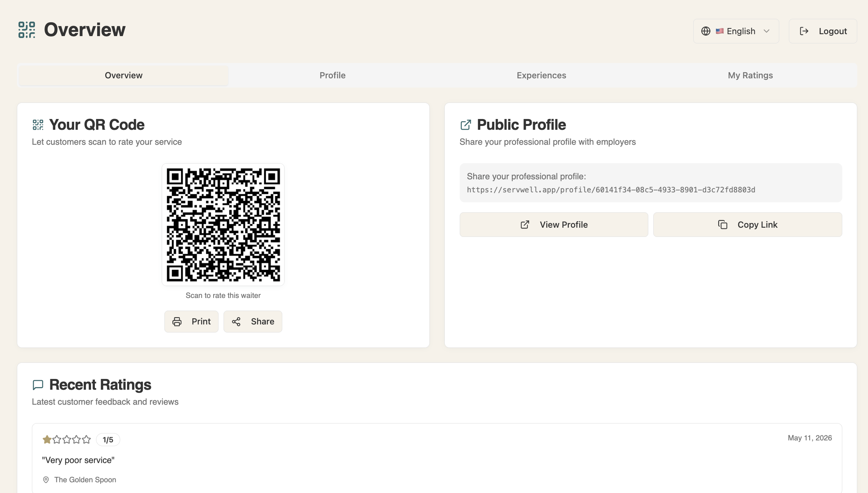Open View Profile button
The image size is (868, 493).
click(554, 225)
